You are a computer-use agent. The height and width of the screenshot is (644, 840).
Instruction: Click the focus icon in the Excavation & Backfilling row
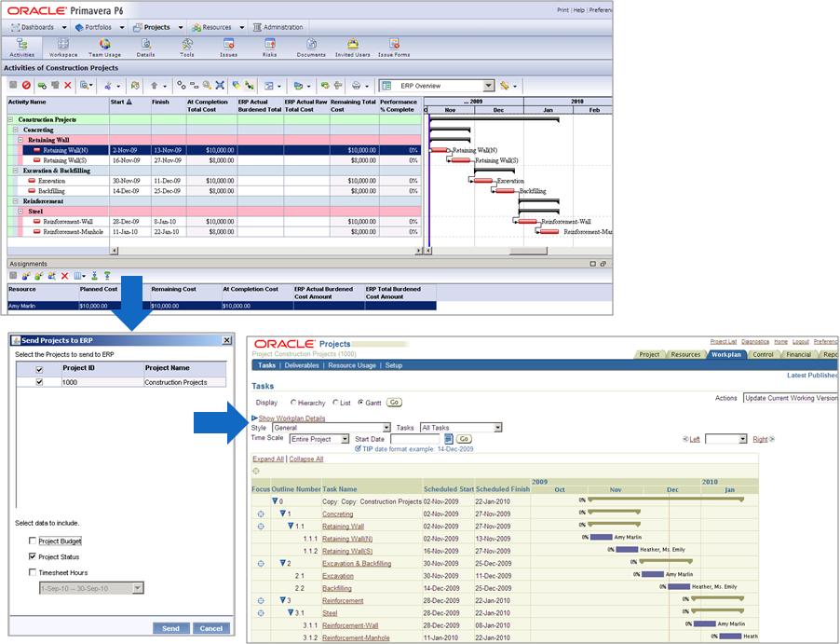click(261, 564)
